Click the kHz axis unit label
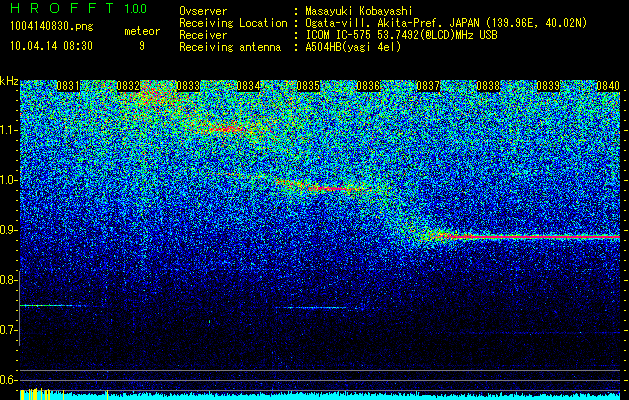The width and height of the screenshot is (629, 400). click(x=9, y=81)
